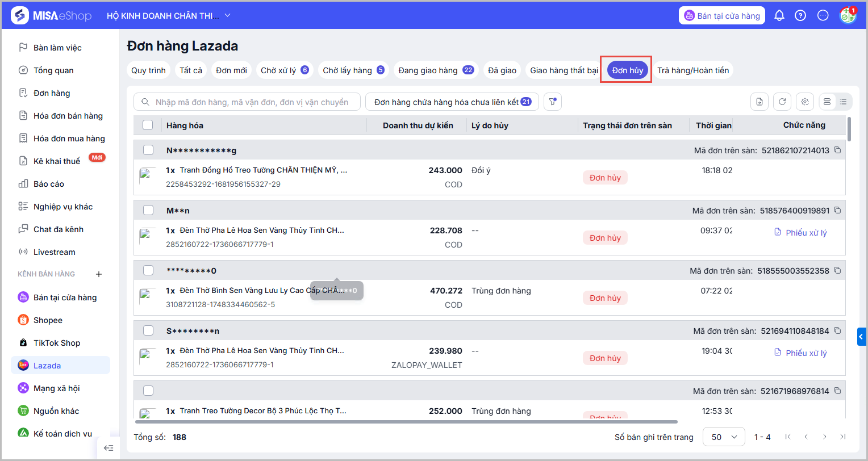Jump to the last page of records
Screen dimensions: 868x461
[x=842, y=437]
